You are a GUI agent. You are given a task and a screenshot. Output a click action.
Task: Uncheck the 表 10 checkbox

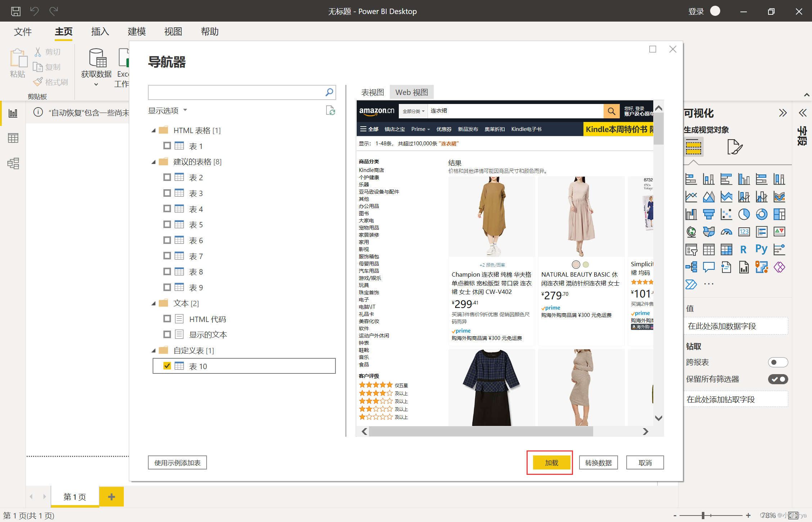tap(167, 366)
